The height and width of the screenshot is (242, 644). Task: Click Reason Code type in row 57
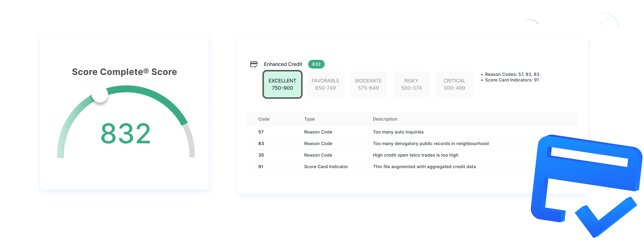coord(318,132)
